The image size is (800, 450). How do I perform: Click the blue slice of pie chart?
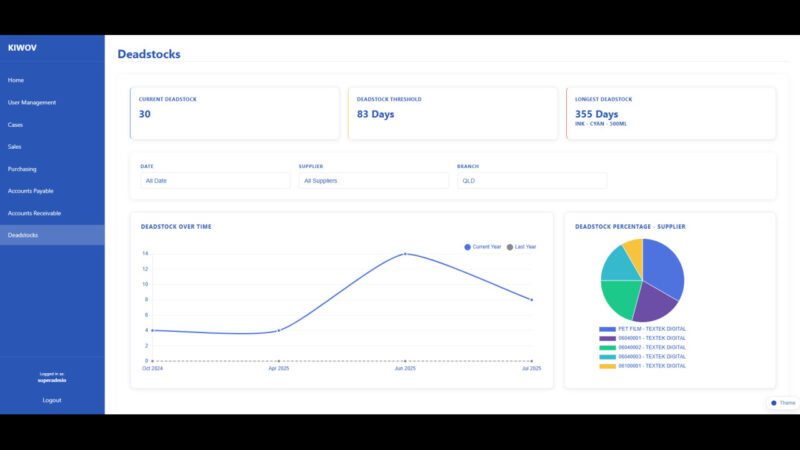tap(662, 265)
